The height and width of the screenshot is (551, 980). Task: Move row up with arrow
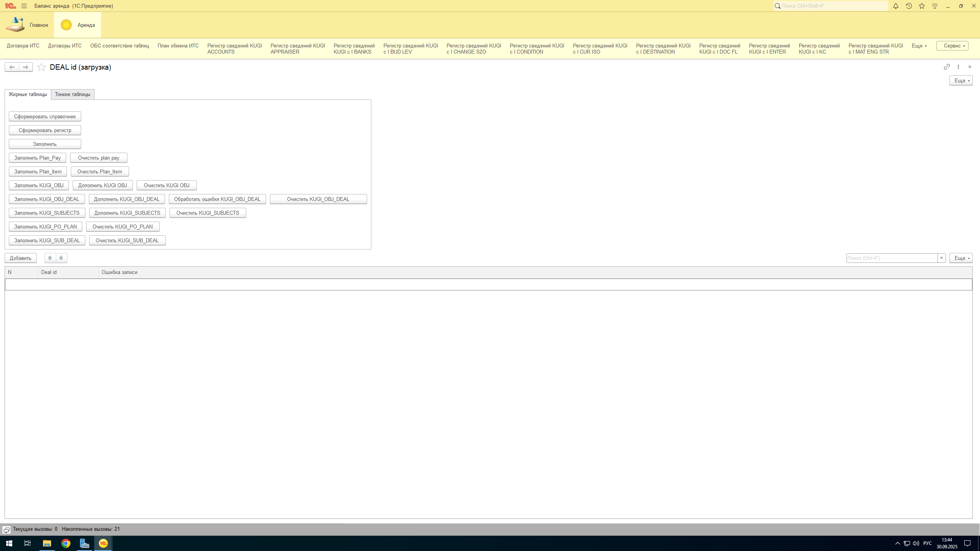click(x=50, y=258)
